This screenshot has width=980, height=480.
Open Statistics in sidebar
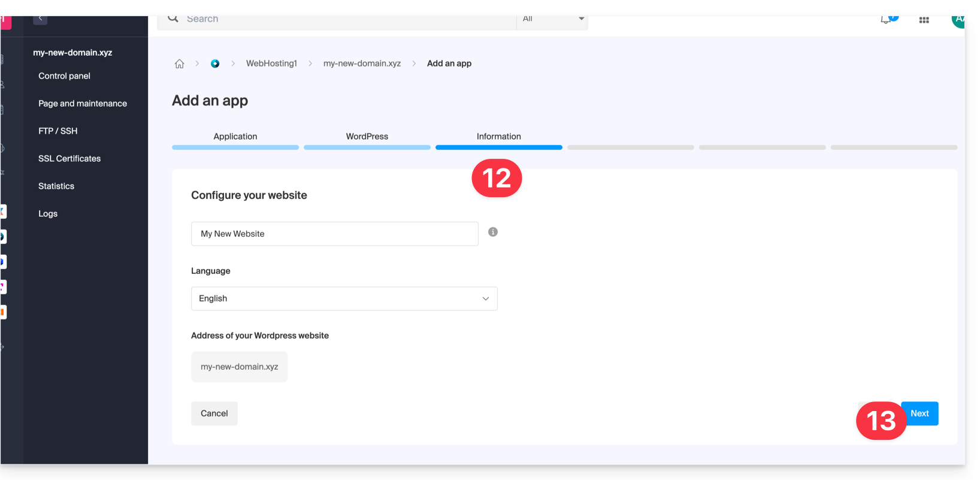[56, 186]
